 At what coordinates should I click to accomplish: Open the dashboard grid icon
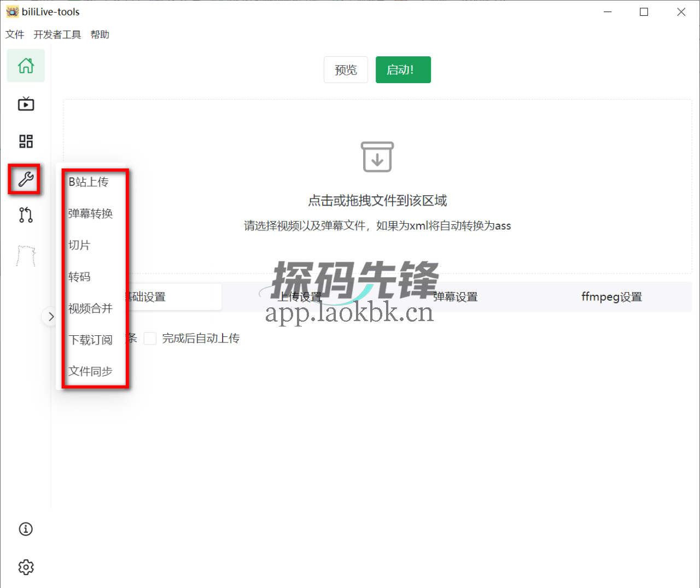26,141
